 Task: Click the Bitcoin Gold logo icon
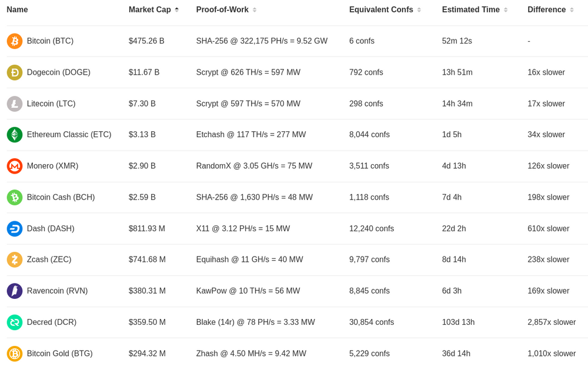point(15,354)
